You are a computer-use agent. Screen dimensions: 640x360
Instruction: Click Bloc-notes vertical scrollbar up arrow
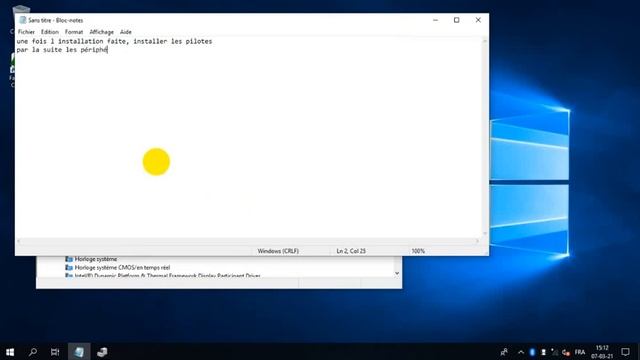point(485,41)
